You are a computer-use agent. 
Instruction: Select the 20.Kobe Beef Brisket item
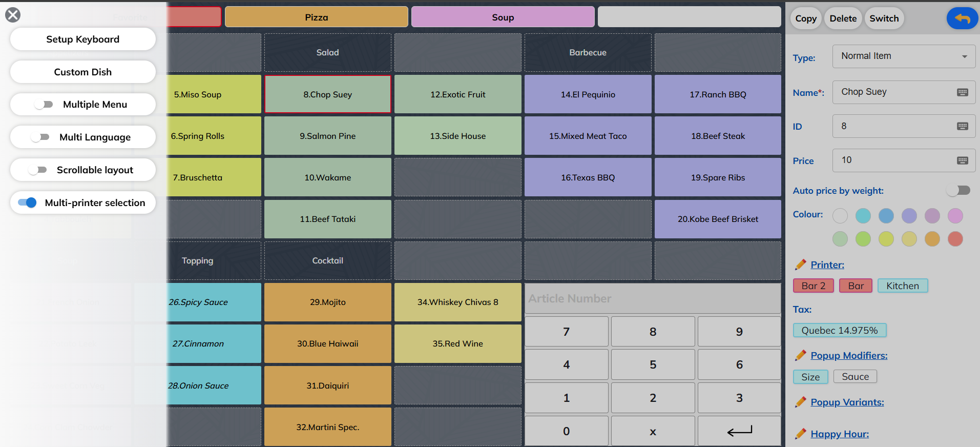click(718, 219)
